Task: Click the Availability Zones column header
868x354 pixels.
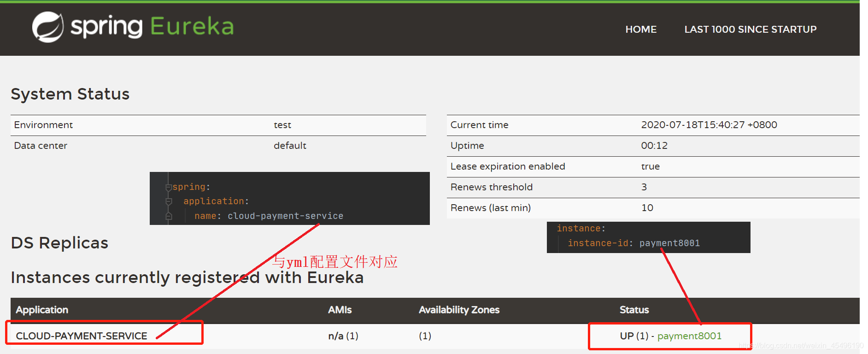Action: point(459,310)
